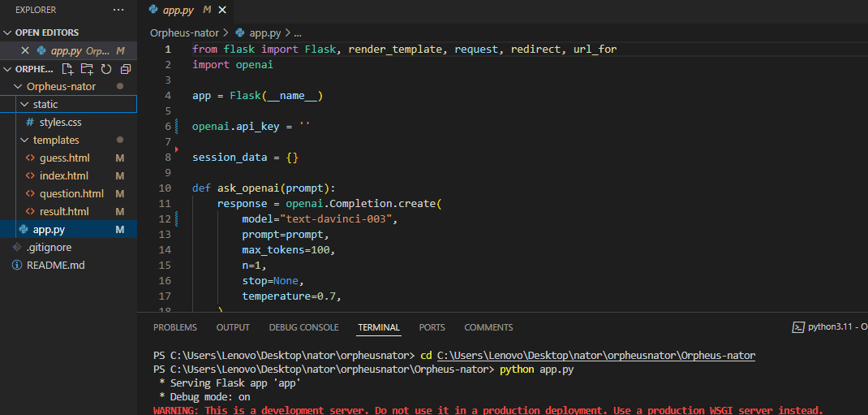Image resolution: width=868 pixels, height=415 pixels.
Task: Open the README.md file
Action: (55, 265)
